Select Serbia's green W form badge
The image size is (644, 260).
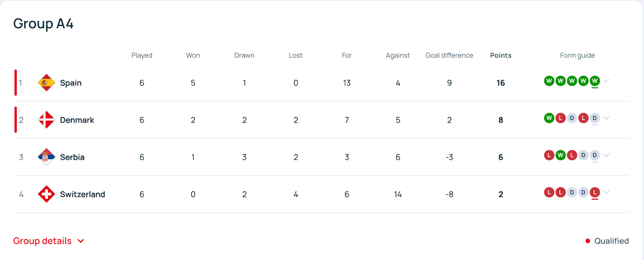pyautogui.click(x=560, y=155)
